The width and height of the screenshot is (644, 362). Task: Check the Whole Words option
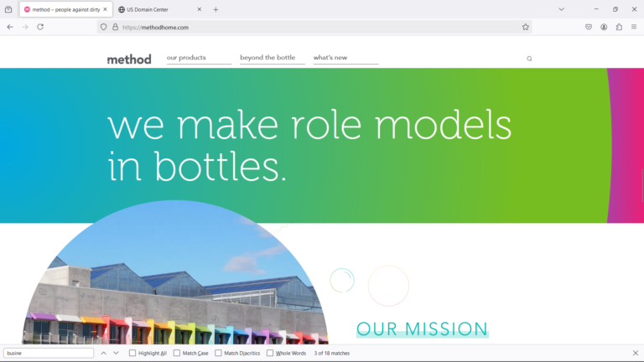pos(270,354)
